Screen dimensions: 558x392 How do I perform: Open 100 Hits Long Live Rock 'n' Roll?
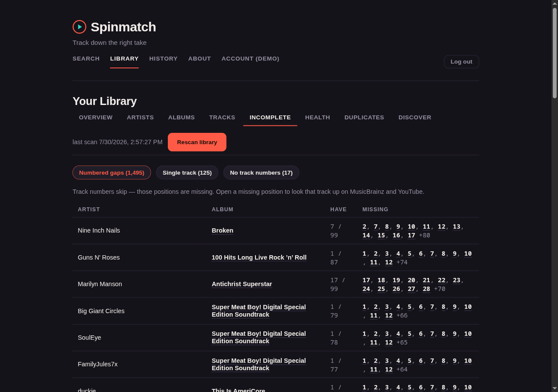259,257
